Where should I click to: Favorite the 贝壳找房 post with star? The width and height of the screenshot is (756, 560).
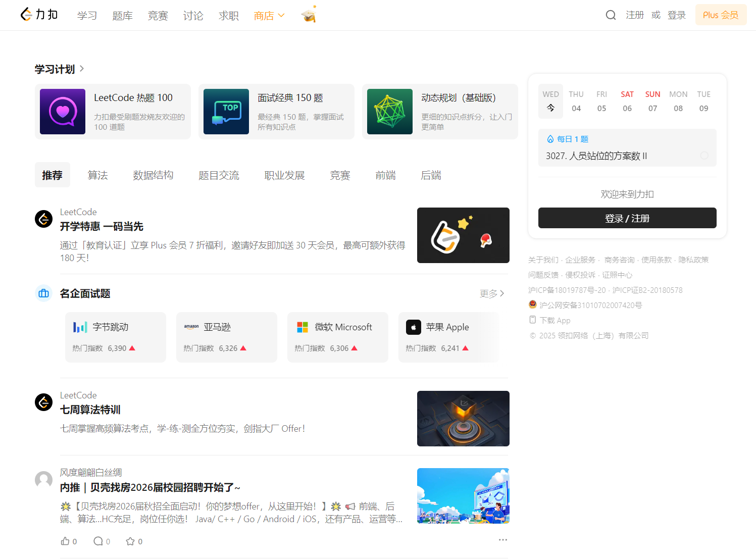(x=130, y=541)
